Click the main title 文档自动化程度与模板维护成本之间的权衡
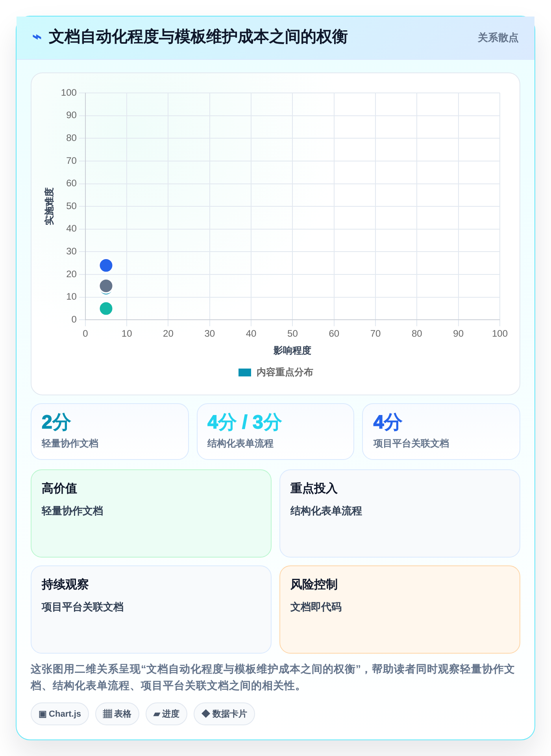This screenshot has height=756, width=551. click(x=198, y=37)
